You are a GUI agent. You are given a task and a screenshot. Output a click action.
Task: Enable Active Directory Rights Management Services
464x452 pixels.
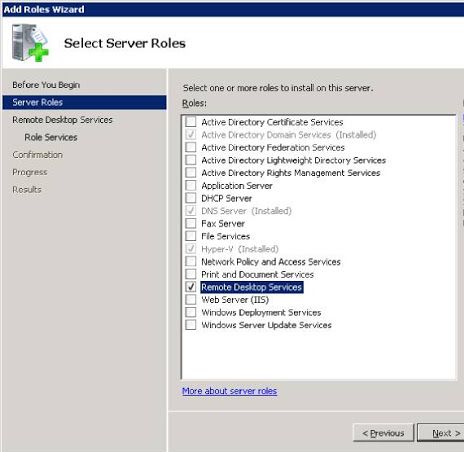tap(191, 172)
